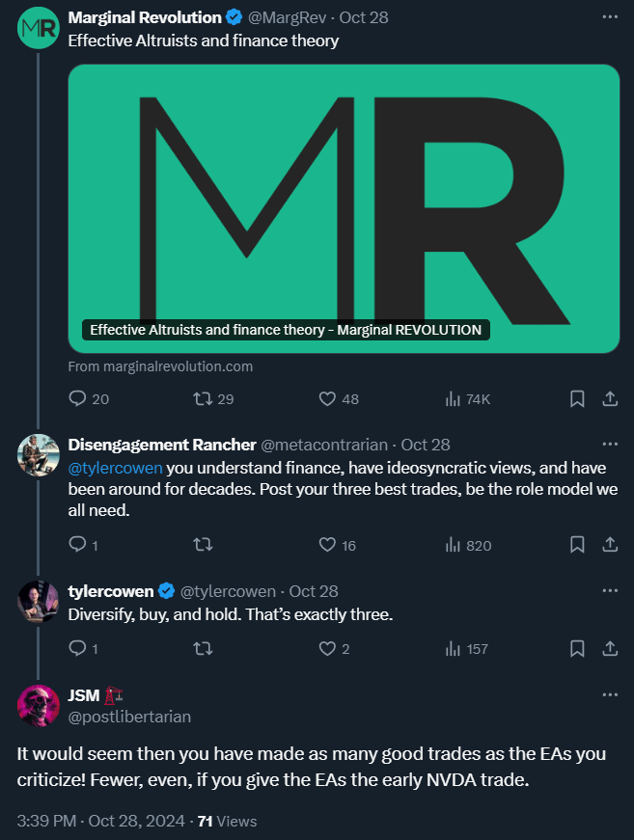Open JSM's profile avatar

pyautogui.click(x=39, y=705)
